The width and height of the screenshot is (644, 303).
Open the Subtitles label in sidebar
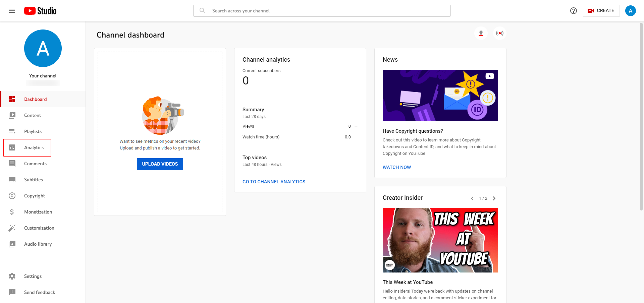(34, 180)
